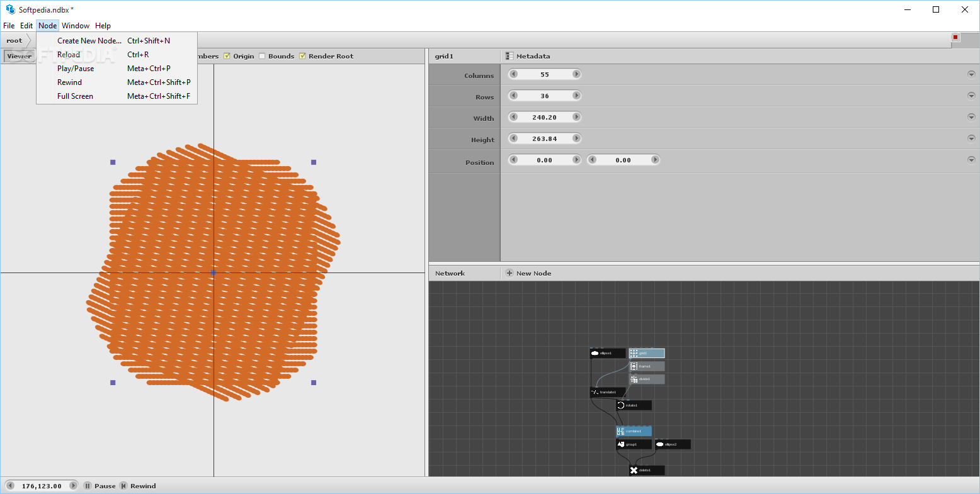
Task: Select the frame1 node
Action: 647,366
